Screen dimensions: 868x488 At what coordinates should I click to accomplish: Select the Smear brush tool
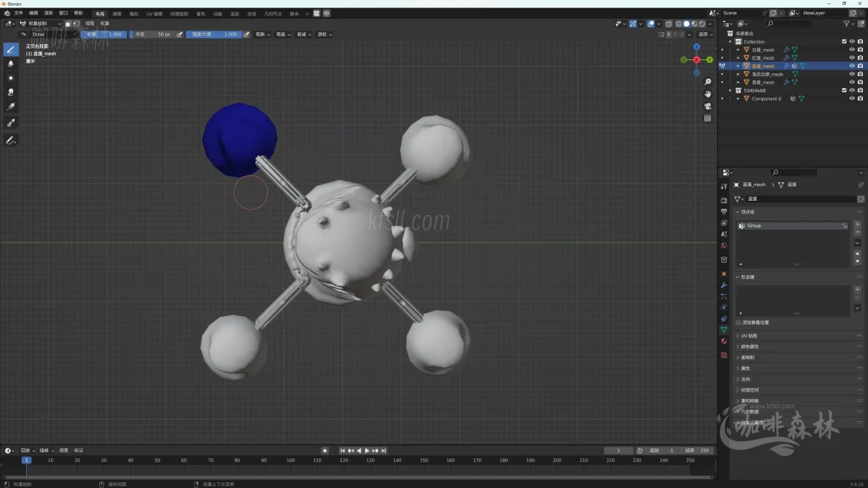pos(11,91)
